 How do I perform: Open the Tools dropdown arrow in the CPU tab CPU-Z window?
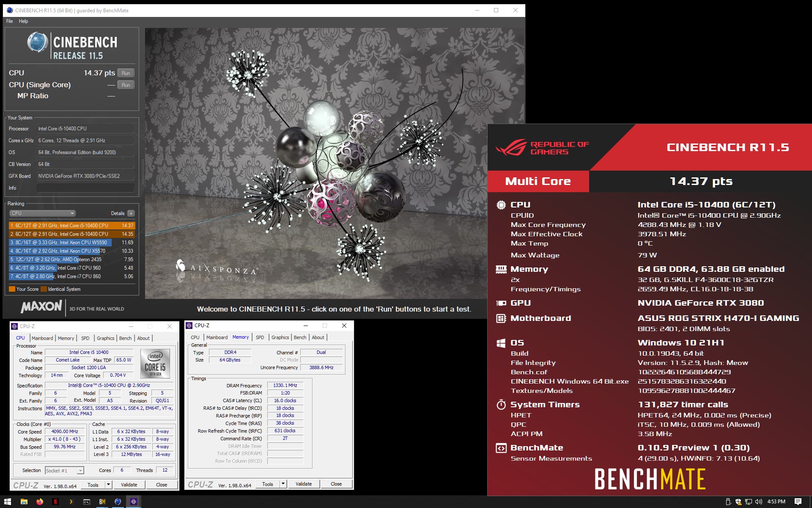[x=109, y=485]
